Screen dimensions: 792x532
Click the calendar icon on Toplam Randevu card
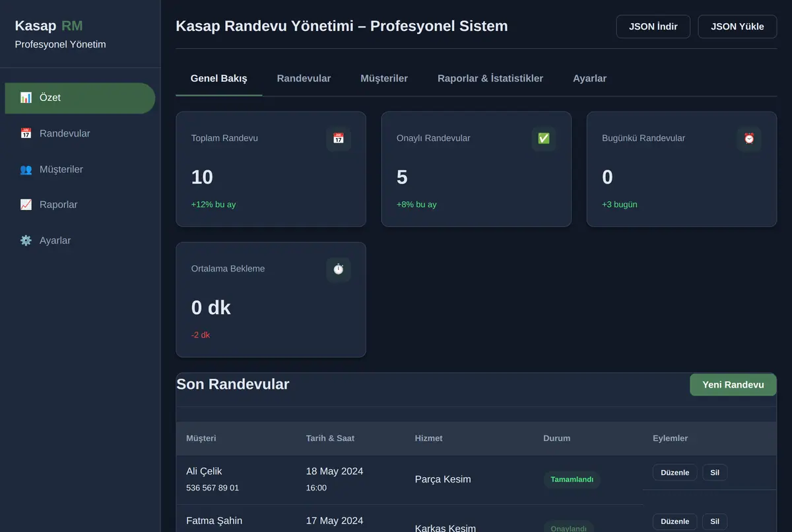[339, 139]
